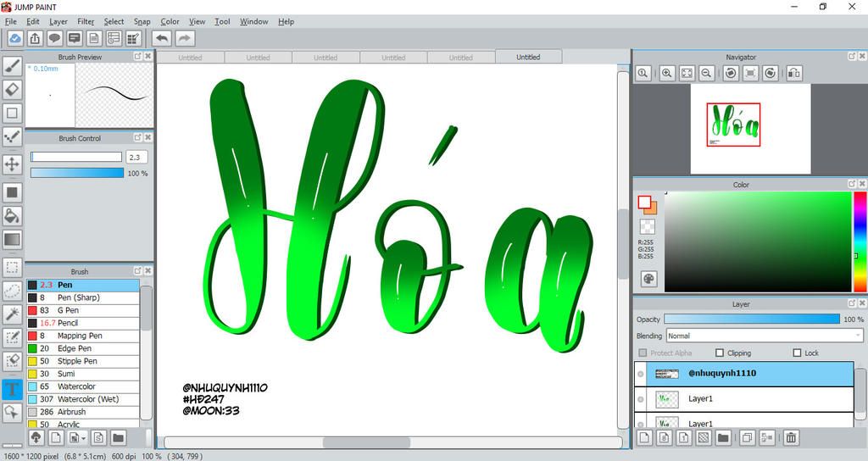868x461 pixels.
Task: Add a 1-bit layer in Layer panel
Action: 684,438
